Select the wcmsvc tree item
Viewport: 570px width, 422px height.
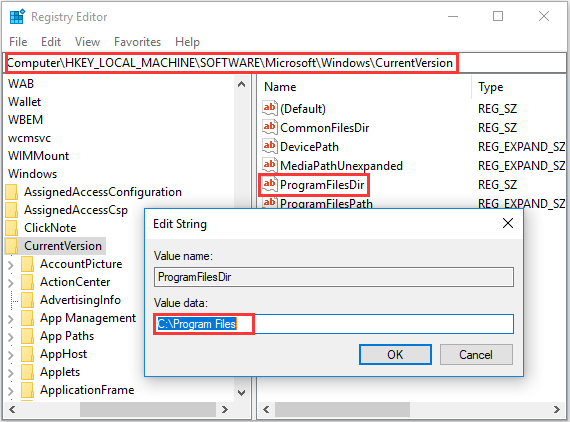click(x=29, y=138)
